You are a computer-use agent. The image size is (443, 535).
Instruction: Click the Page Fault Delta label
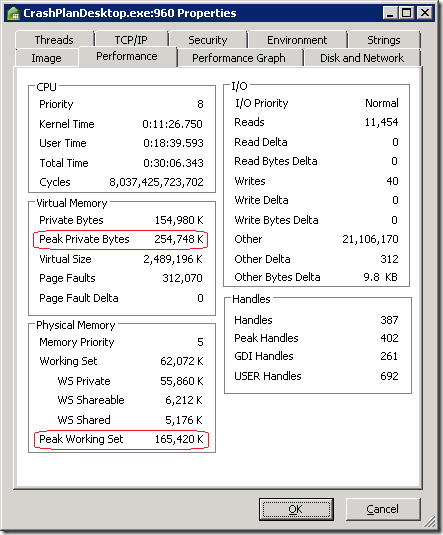tap(79, 298)
